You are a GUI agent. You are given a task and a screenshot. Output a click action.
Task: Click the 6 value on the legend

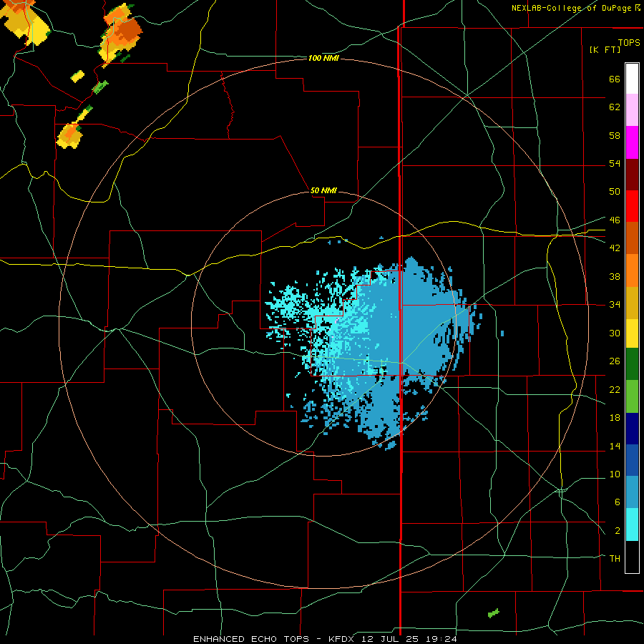tap(617, 502)
